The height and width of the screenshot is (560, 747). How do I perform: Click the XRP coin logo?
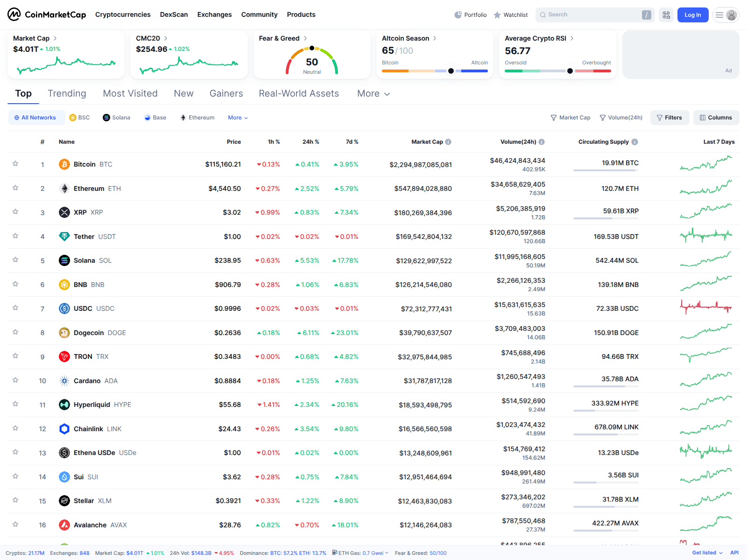(x=64, y=212)
